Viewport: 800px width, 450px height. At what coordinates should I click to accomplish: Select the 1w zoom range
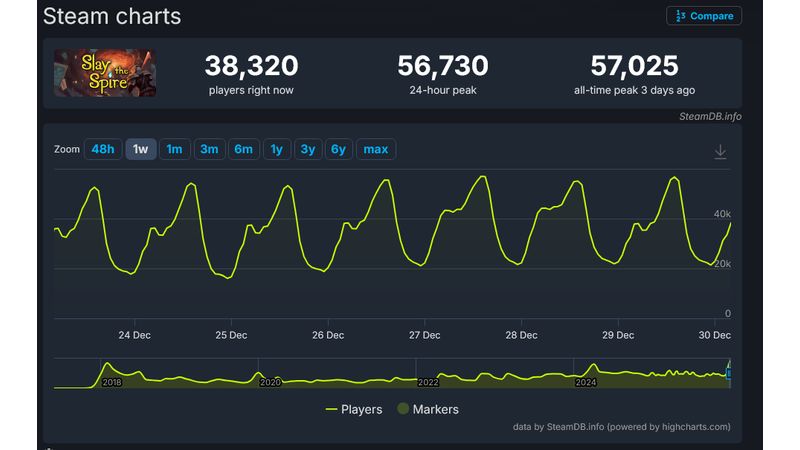141,149
